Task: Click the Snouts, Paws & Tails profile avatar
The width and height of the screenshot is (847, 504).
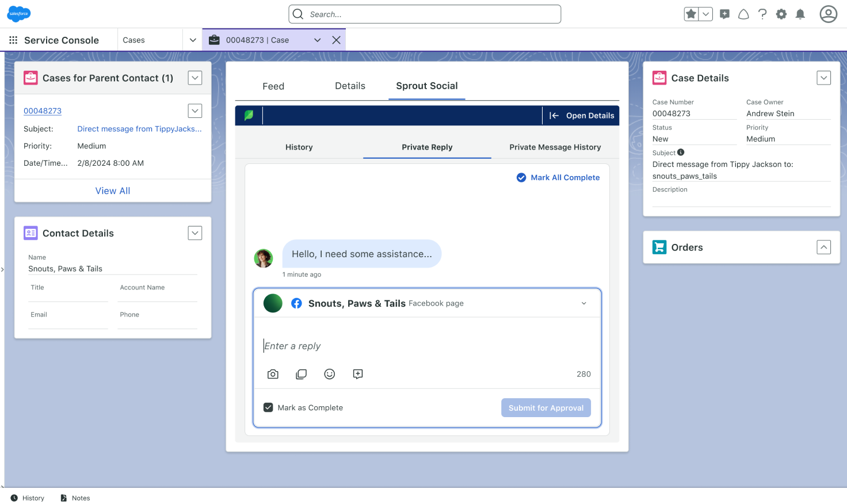Action: click(x=273, y=303)
